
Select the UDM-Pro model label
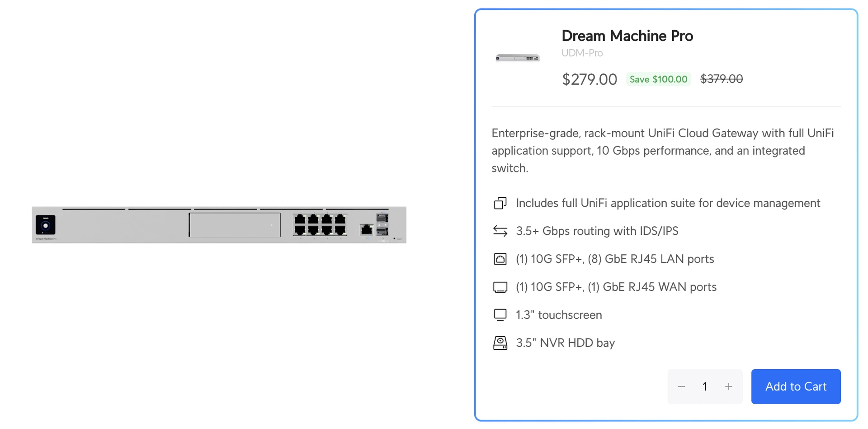pos(582,52)
